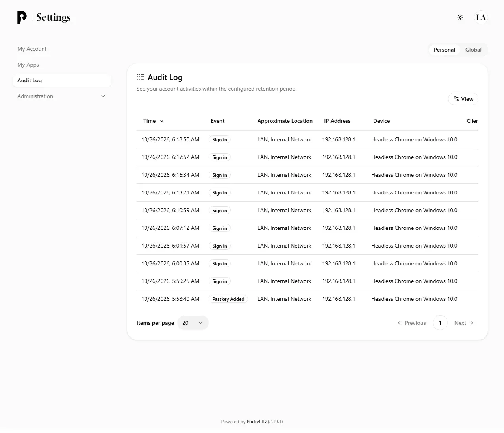The width and height of the screenshot is (504, 433).
Task: Click the Settings page title
Action: coord(54,17)
